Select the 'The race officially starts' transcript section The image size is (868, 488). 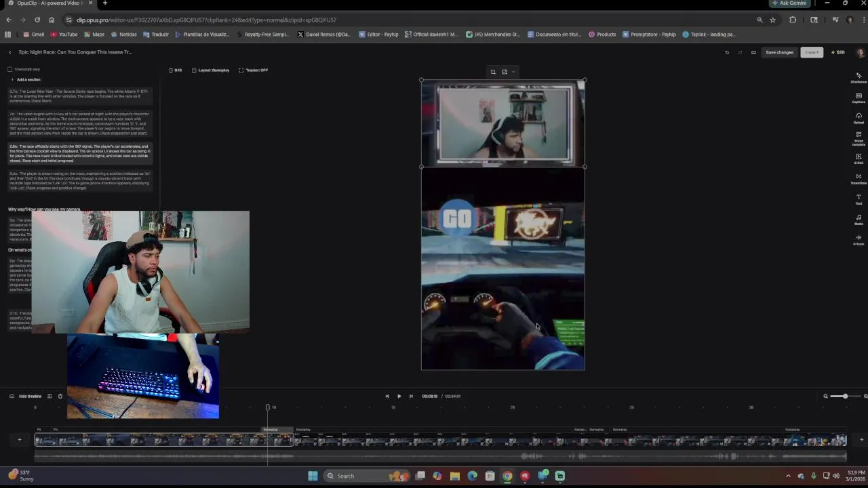(80, 153)
